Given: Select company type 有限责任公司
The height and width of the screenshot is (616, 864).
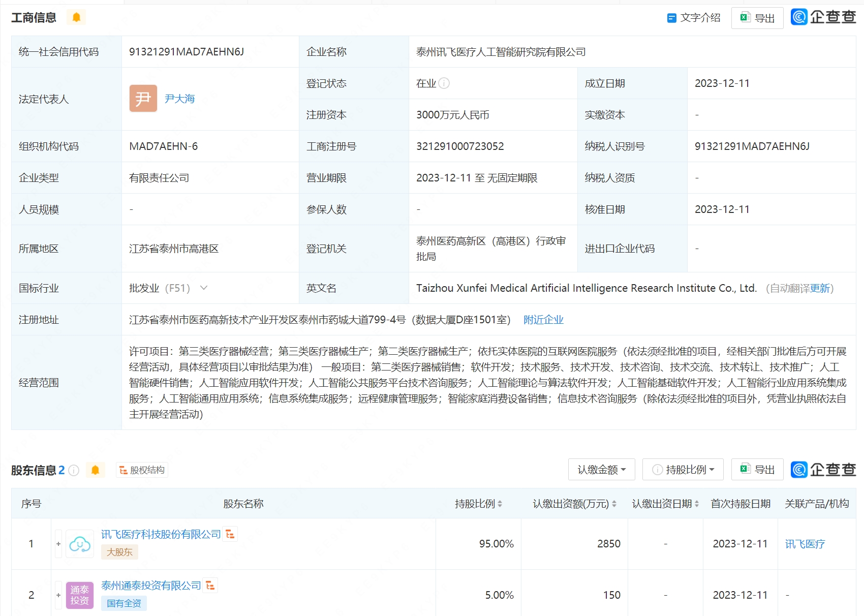Looking at the screenshot, I should click(159, 178).
